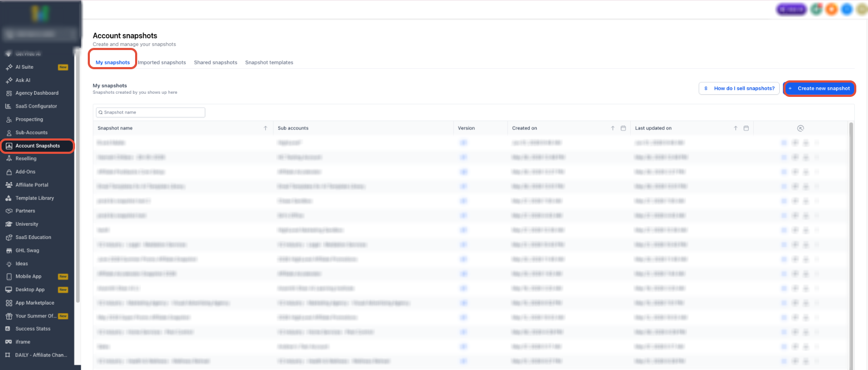Image resolution: width=868 pixels, height=370 pixels.
Task: Open the Snapshot templates tab
Action: click(x=269, y=63)
